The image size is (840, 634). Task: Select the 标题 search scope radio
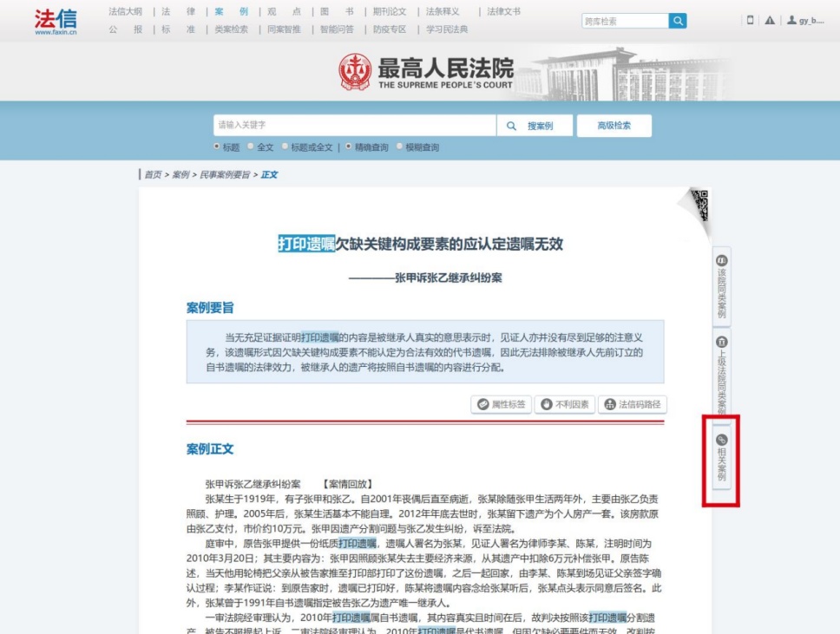(216, 147)
